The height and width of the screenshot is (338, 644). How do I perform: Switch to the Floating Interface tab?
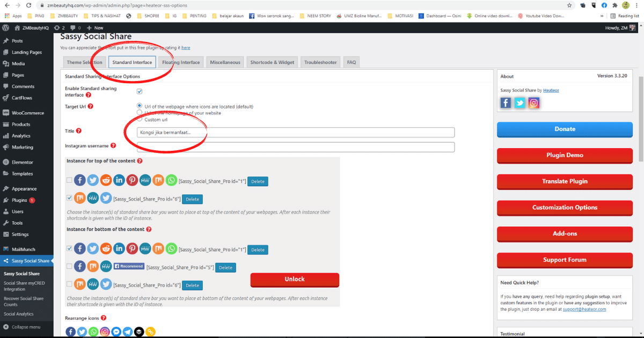tap(181, 62)
